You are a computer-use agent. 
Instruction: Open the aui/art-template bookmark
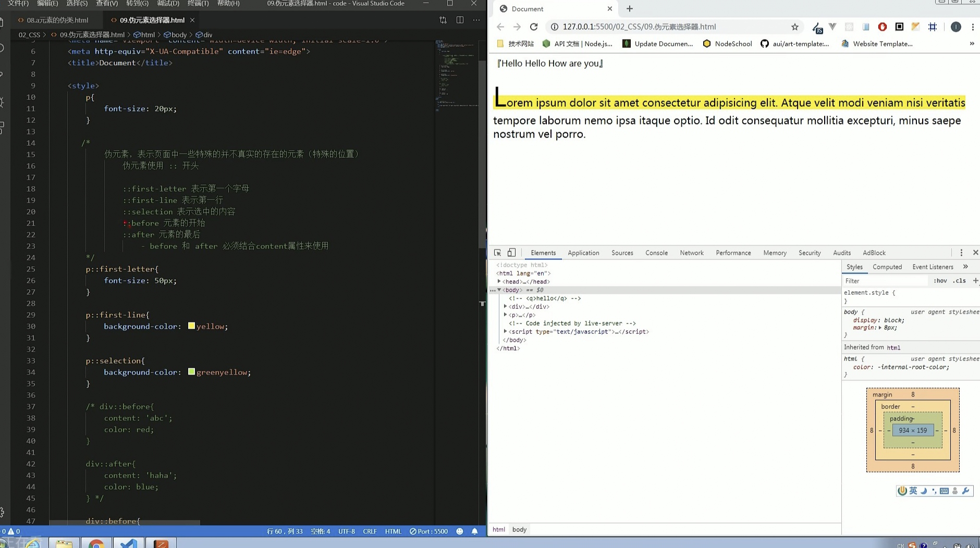[x=794, y=44]
